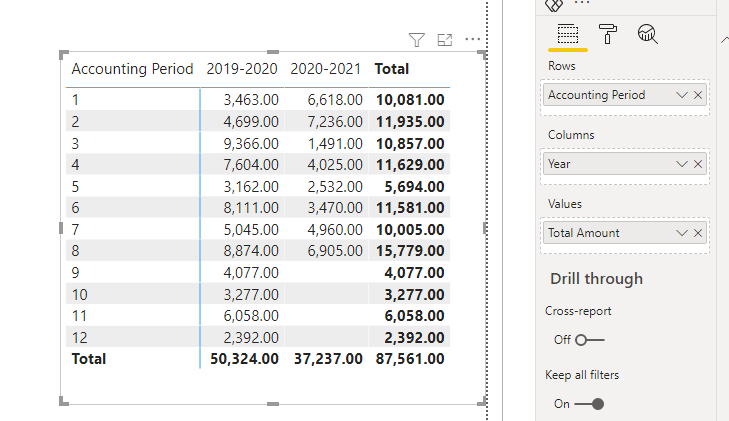Select the column total 37,237.00
This screenshot has height=421, width=729.
328,359
